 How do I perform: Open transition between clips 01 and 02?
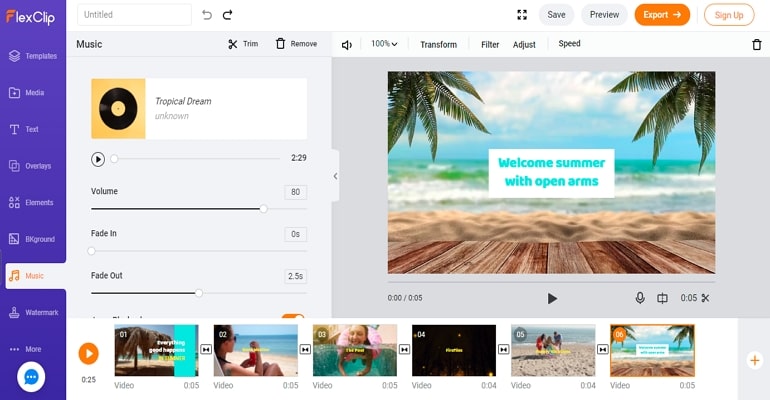(x=206, y=349)
